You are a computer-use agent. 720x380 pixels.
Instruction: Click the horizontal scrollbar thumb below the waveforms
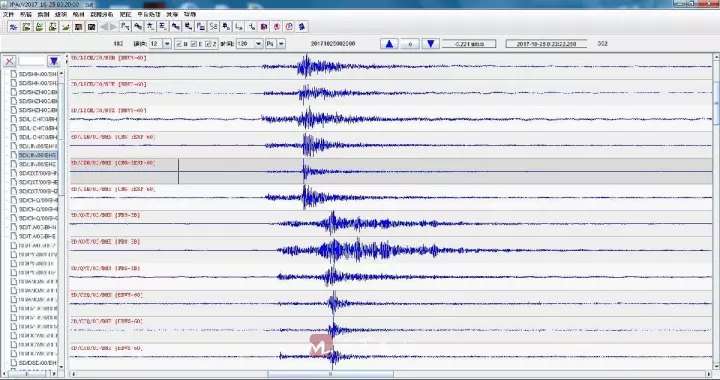click(x=331, y=374)
